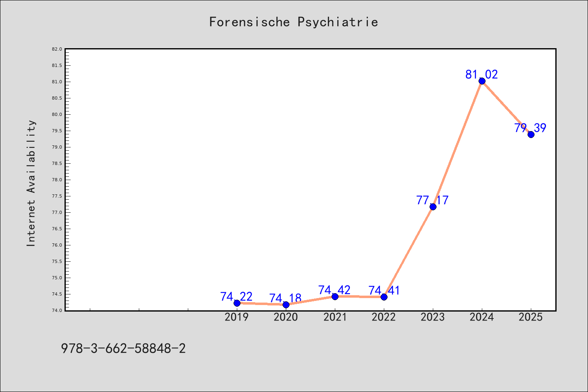The width and height of the screenshot is (588, 392).
Task: Click the 2020 x-axis label
Action: (286, 317)
